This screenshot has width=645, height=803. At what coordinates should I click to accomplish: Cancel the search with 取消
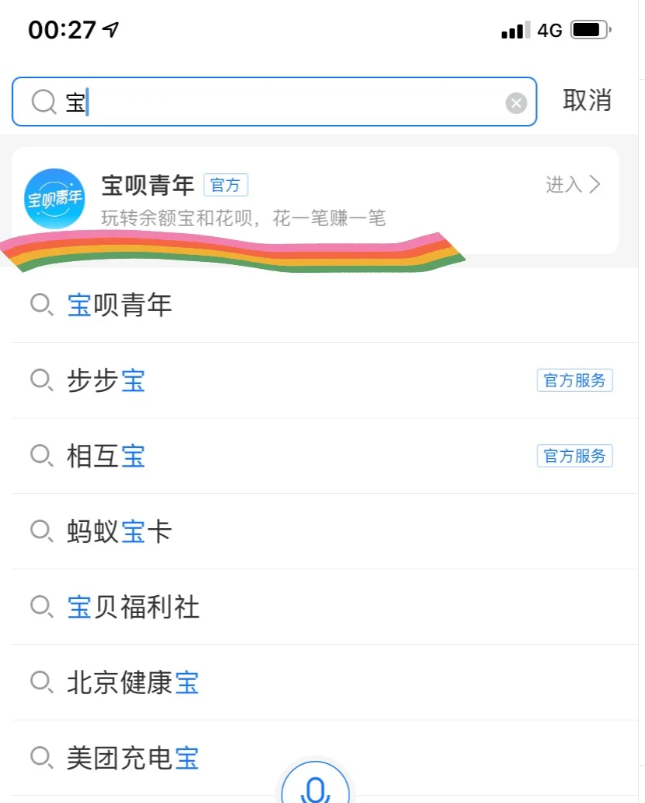(x=587, y=100)
